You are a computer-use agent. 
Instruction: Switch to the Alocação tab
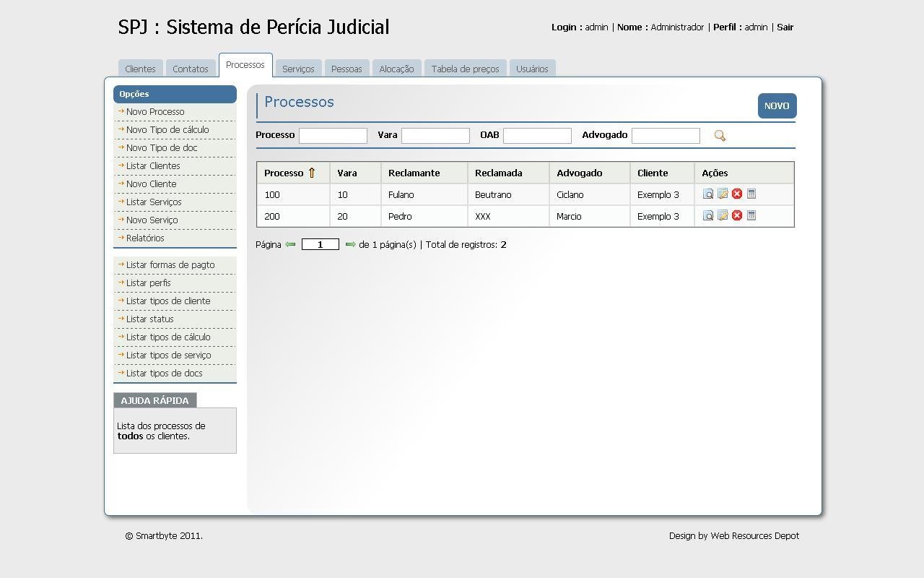click(396, 69)
